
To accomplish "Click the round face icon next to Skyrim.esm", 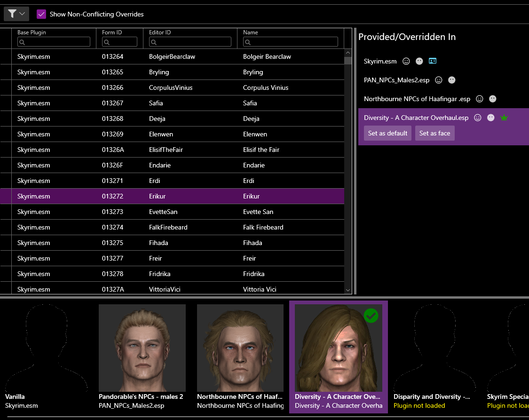I will (419, 61).
